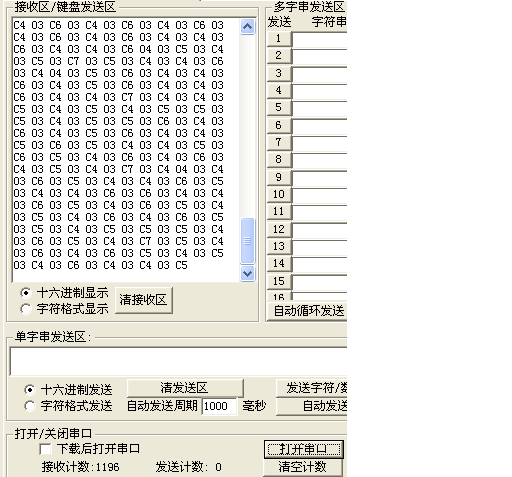This screenshot has width=512, height=477.
Task: Click the 自动发送 button
Action: 312,406
